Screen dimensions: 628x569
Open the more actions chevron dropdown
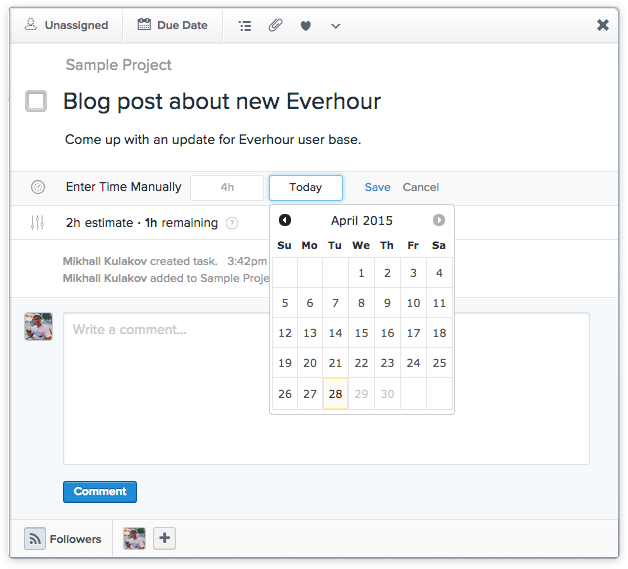pyautogui.click(x=335, y=26)
